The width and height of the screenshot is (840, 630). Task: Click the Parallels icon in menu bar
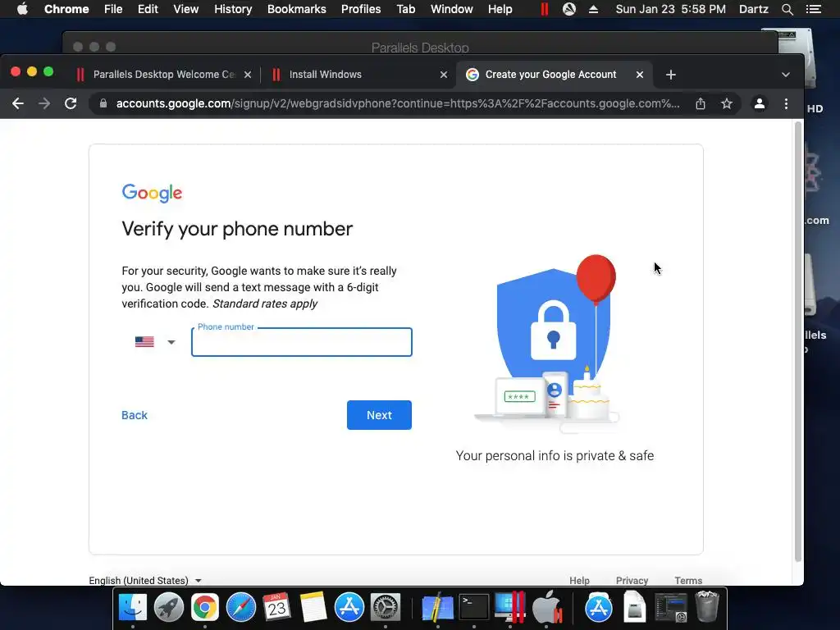[x=545, y=9]
